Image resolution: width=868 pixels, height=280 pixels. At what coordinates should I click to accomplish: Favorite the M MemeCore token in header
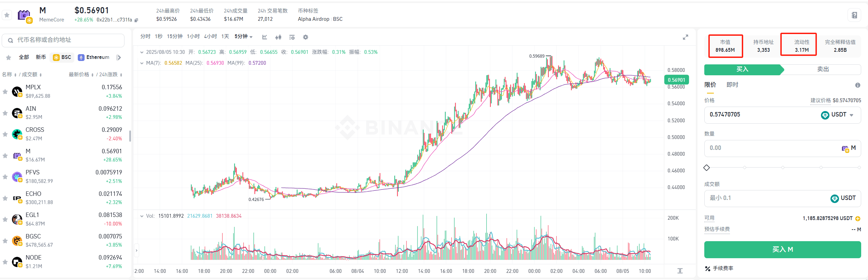click(x=7, y=15)
